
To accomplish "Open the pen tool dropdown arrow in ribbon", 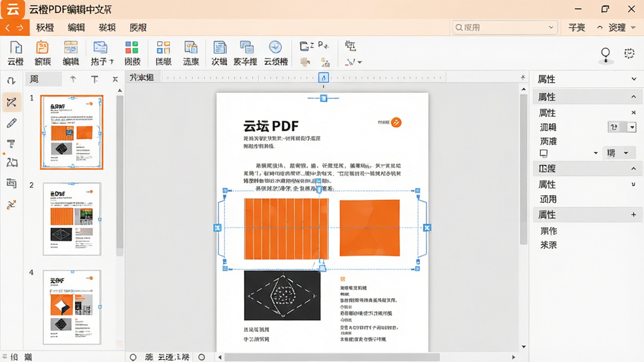I will click(x=360, y=62).
